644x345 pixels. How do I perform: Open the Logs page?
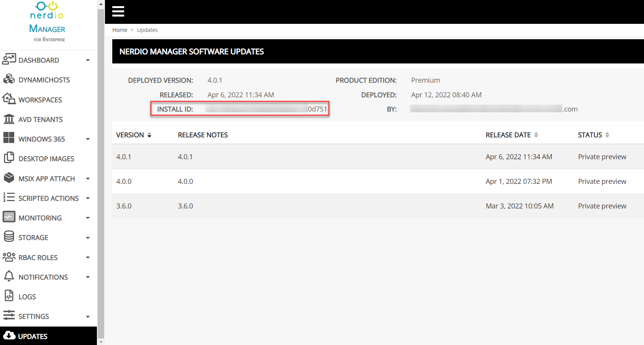pyautogui.click(x=27, y=297)
